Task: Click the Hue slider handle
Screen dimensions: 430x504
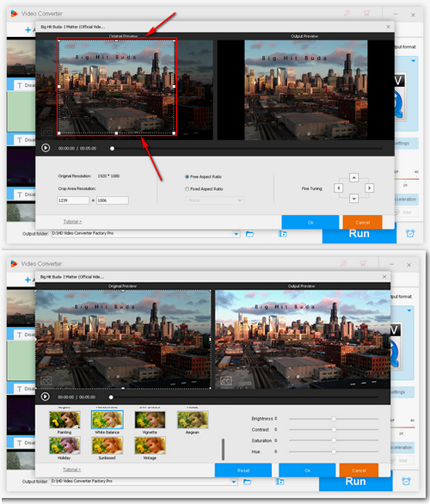Action: click(334, 452)
